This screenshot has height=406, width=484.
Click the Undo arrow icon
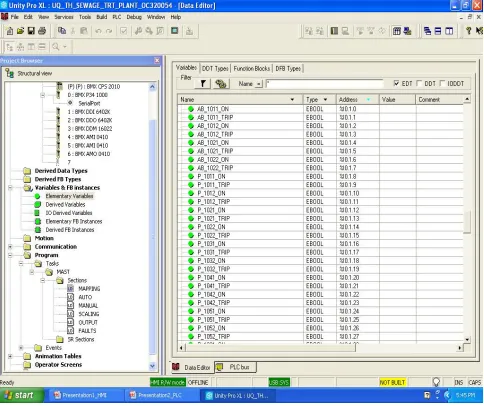click(x=98, y=31)
